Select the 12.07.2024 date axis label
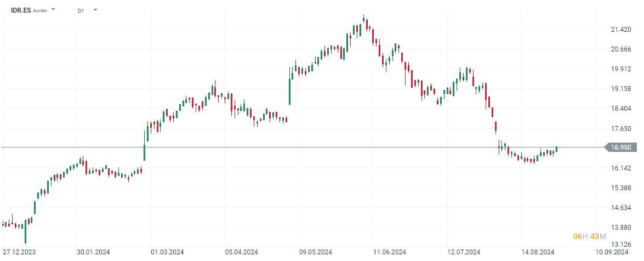The height and width of the screenshot is (261, 644). [464, 252]
